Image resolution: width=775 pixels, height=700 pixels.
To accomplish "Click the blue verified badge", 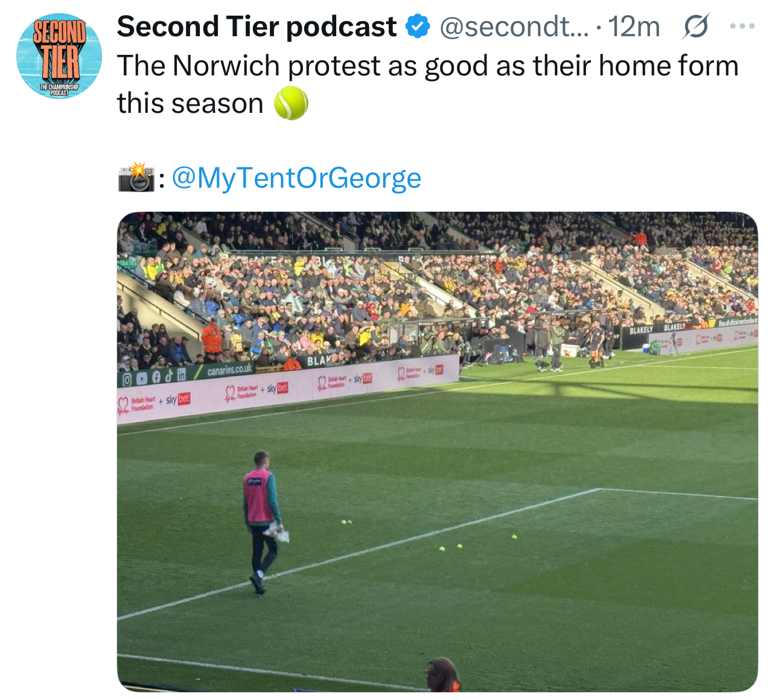I will click(x=418, y=27).
